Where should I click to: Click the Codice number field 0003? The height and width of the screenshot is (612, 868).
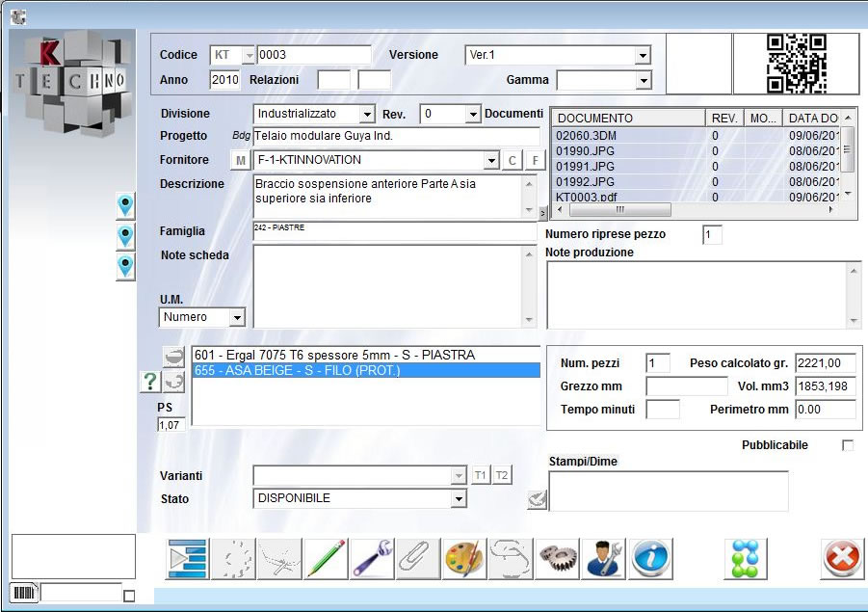(314, 55)
